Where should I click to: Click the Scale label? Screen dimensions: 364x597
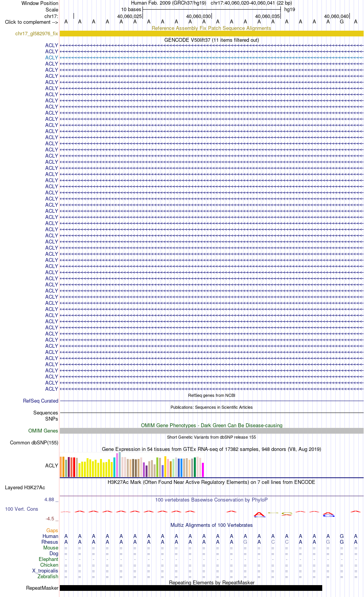[52, 10]
